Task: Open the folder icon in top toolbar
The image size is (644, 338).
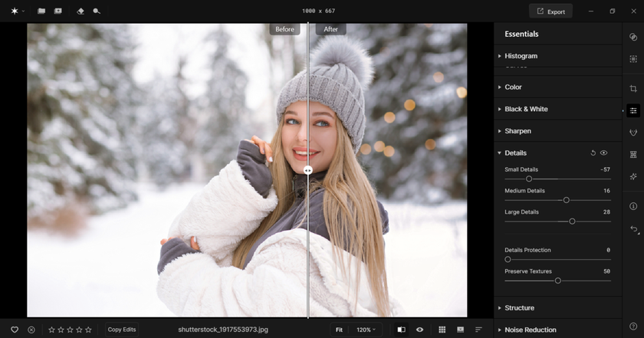Action: click(x=41, y=11)
